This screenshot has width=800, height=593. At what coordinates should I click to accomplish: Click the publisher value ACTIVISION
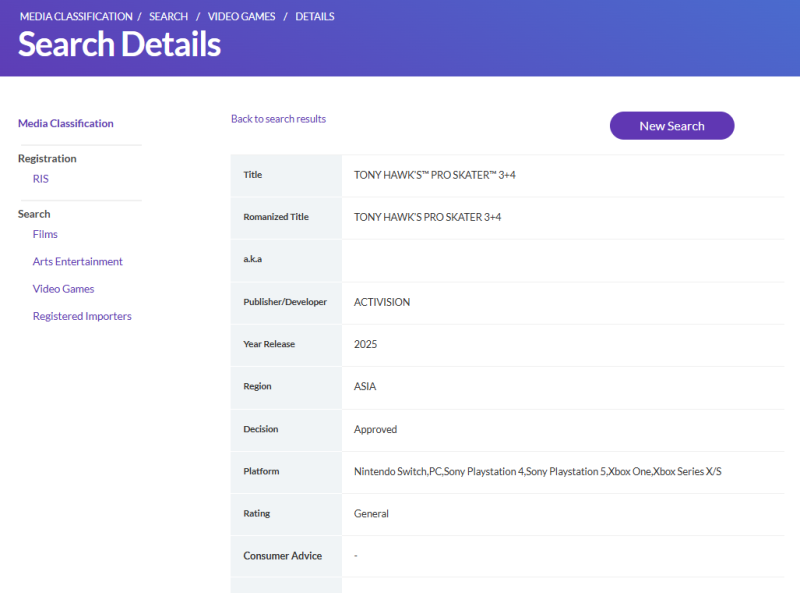(382, 302)
